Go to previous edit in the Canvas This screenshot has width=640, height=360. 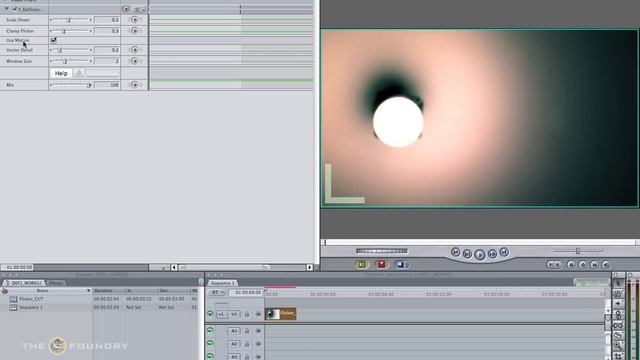456,252
